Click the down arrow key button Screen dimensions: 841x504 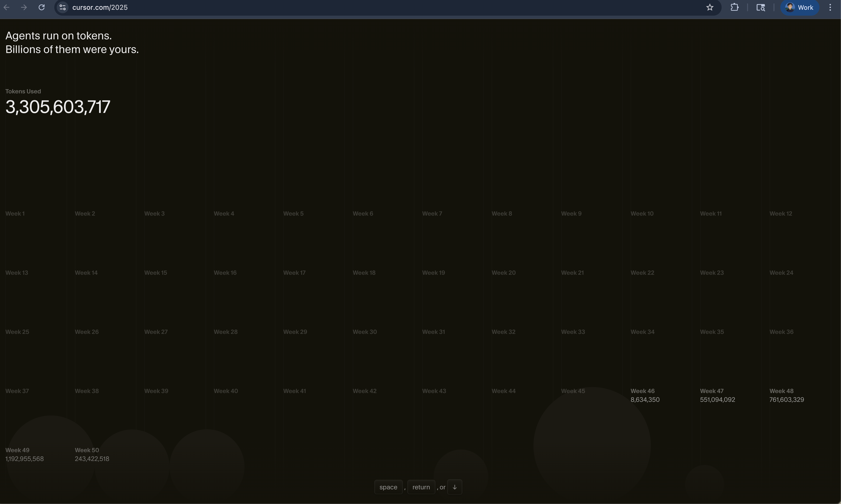point(454,487)
